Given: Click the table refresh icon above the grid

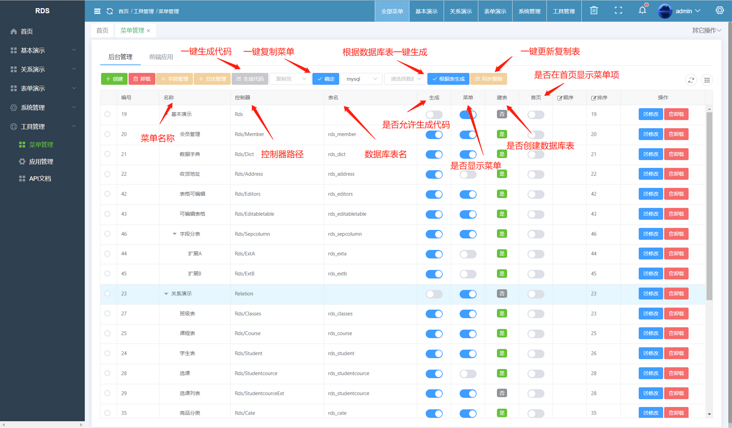Looking at the screenshot, I should [690, 80].
